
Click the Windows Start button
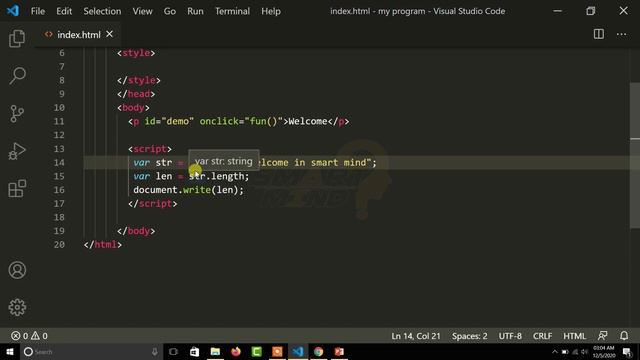(x=10, y=351)
